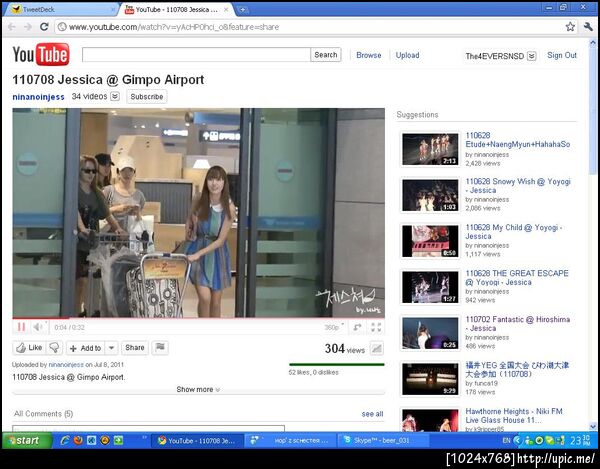Open the ninanoinjess channel link under title
Viewport: 600px width, 469px height.
click(x=38, y=97)
